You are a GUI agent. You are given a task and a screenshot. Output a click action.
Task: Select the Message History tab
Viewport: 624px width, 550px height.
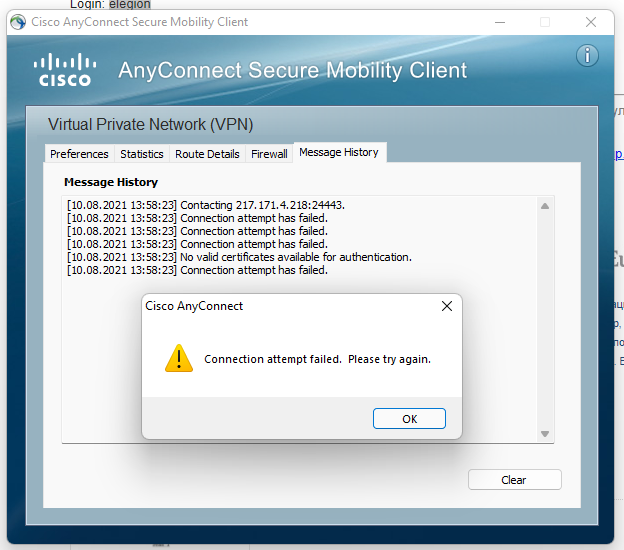click(338, 152)
